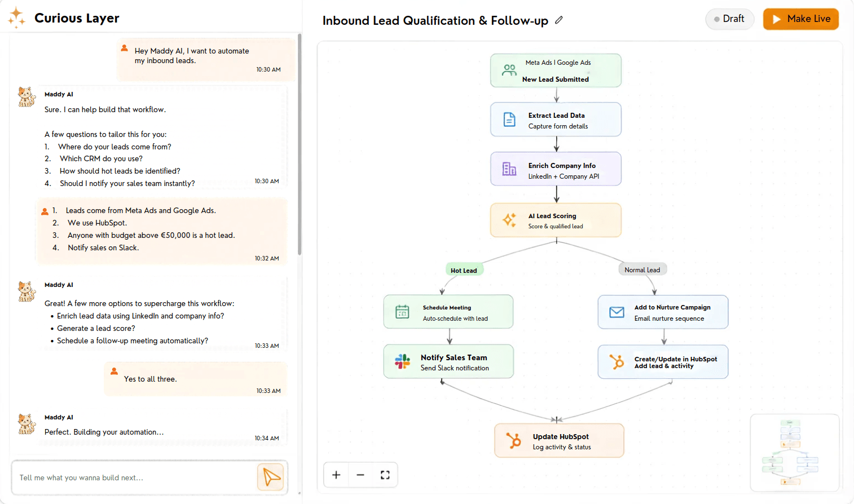Viewport: 859px width, 504px height.
Task: Zoom in with the plus button
Action: coord(336,475)
